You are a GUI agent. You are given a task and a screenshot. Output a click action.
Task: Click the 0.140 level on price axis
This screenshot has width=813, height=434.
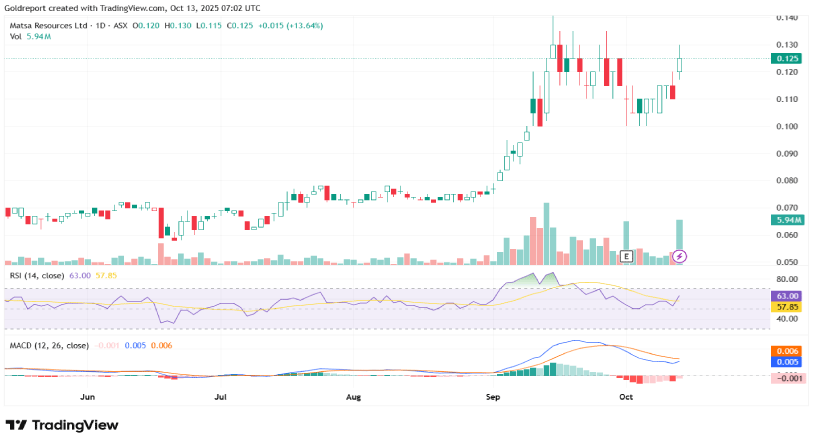click(x=786, y=18)
